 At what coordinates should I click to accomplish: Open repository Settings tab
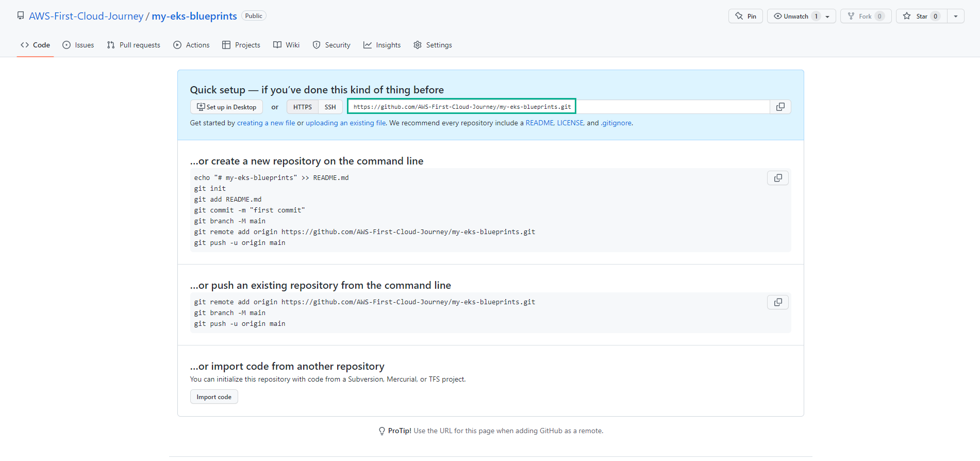pos(433,45)
